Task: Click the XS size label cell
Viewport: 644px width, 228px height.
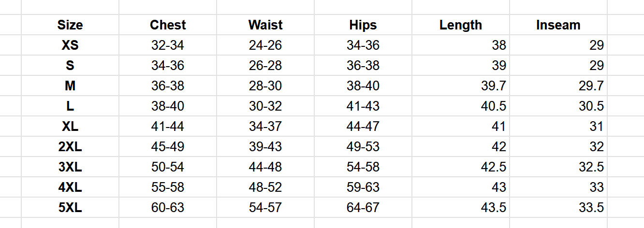Action: [x=70, y=45]
